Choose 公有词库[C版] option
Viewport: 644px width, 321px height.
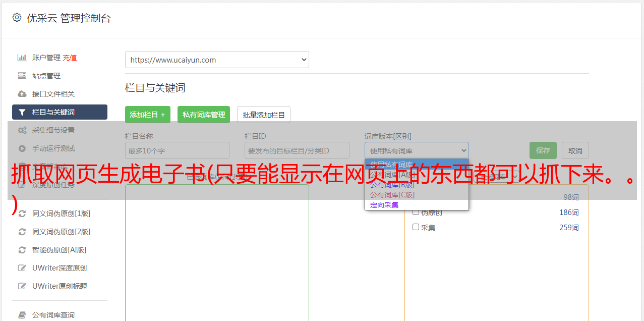click(417, 195)
